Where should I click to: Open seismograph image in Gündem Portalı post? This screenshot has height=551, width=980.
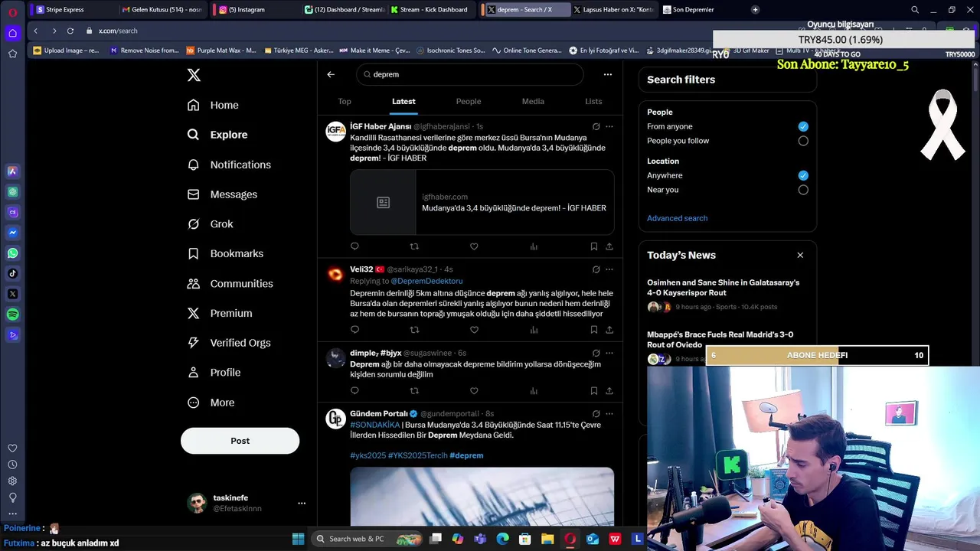click(x=482, y=497)
